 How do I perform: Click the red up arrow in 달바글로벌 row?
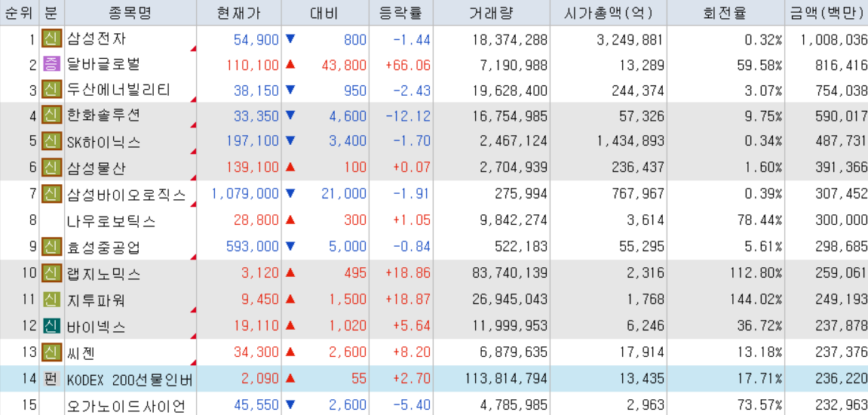point(290,64)
